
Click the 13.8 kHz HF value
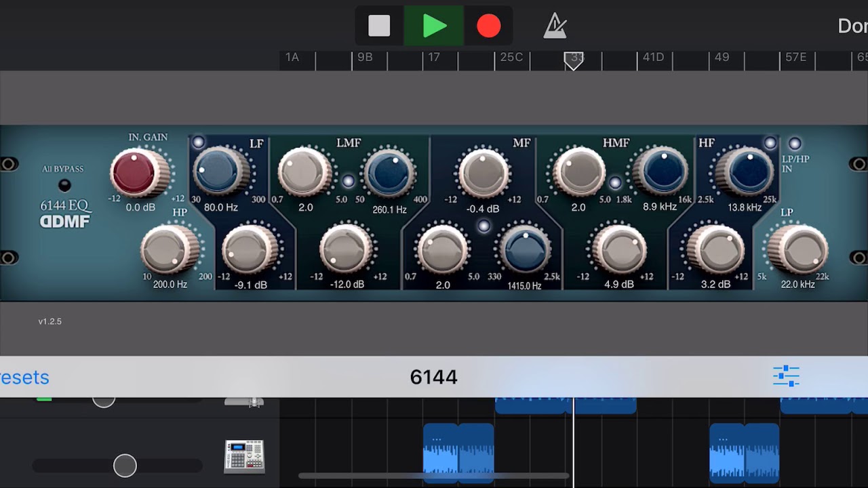click(x=745, y=207)
